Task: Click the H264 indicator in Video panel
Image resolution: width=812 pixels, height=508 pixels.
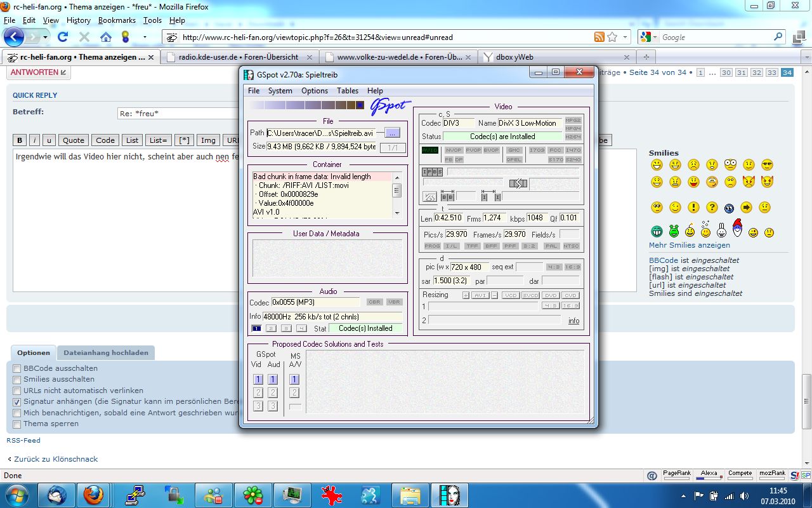Action: click(573, 137)
